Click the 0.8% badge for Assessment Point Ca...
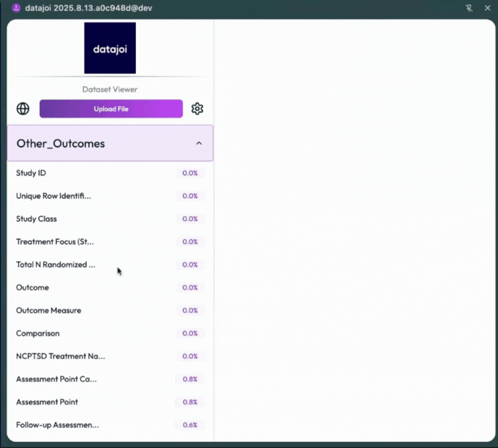The image size is (498, 448). click(190, 379)
